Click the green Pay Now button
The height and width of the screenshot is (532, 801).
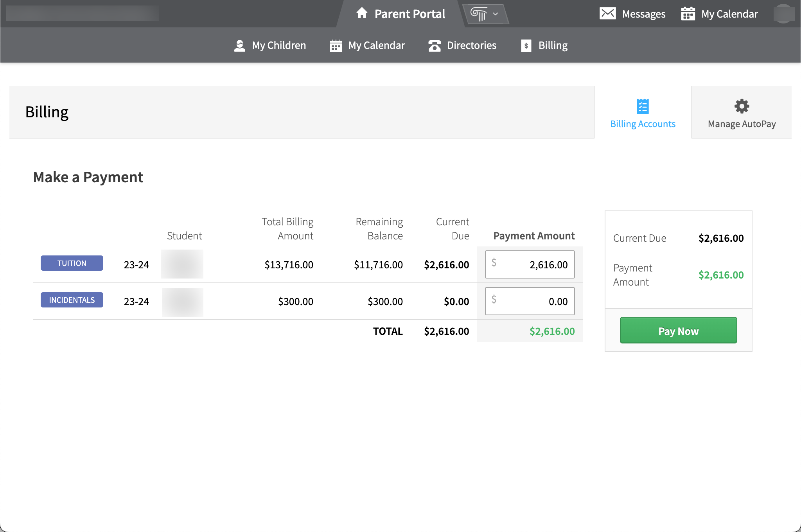coord(678,331)
